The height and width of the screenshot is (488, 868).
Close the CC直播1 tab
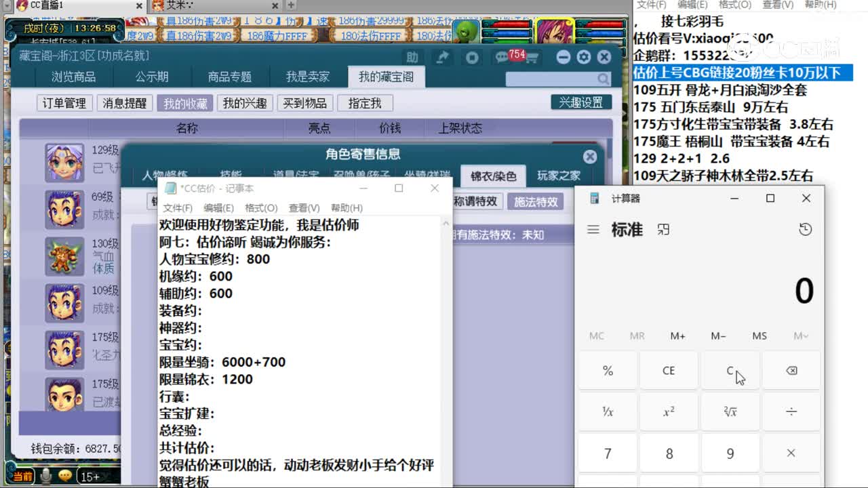139,5
